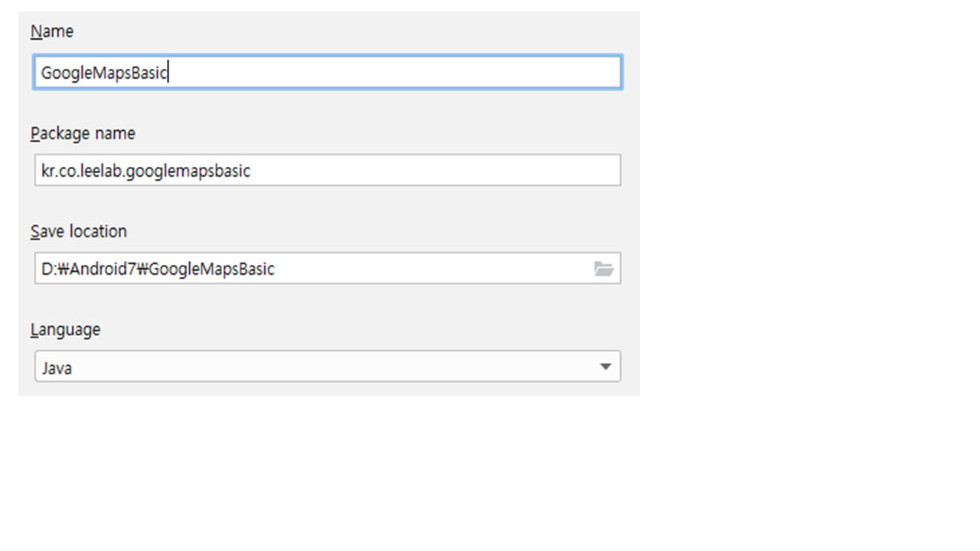Click the Package name label
The width and height of the screenshot is (980, 551).
click(x=83, y=133)
